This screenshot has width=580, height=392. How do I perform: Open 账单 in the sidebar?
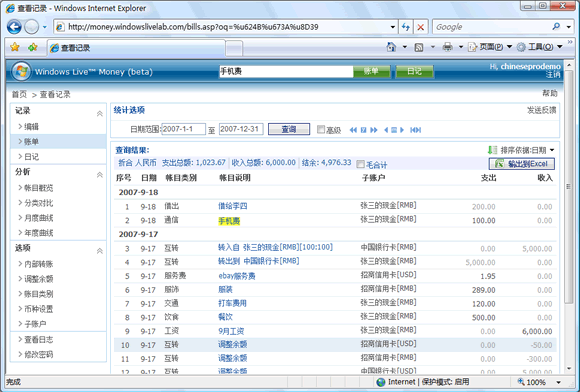coord(31,142)
